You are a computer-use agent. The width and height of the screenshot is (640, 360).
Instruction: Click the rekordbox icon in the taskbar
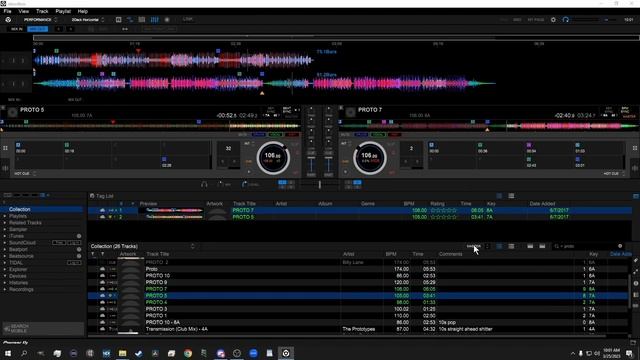[286, 353]
